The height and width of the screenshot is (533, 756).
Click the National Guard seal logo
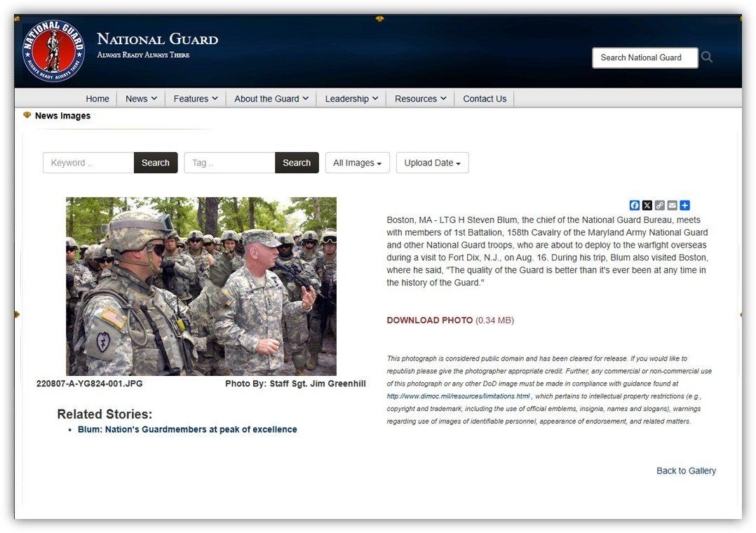53,50
